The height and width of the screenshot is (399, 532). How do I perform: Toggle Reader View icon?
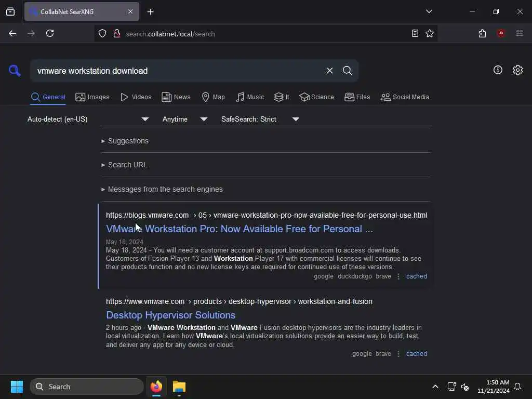coord(415,33)
